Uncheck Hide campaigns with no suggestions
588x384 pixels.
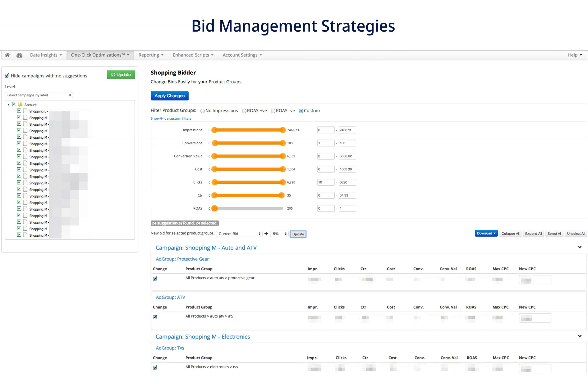click(x=7, y=75)
